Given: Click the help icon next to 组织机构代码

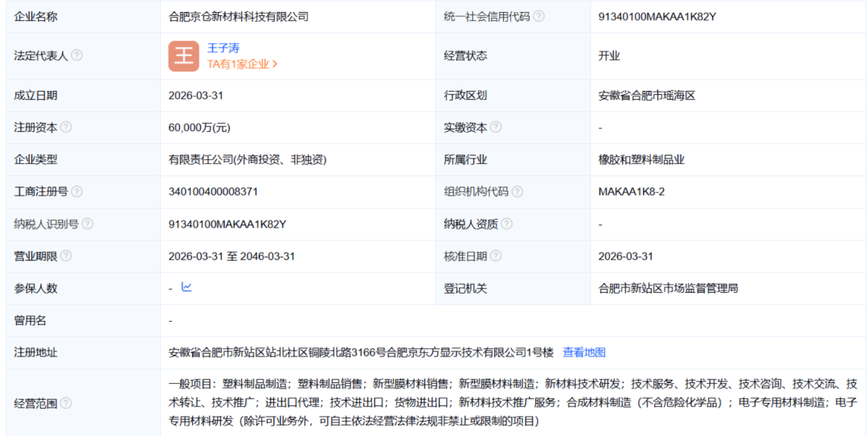Looking at the screenshot, I should 517,191.
